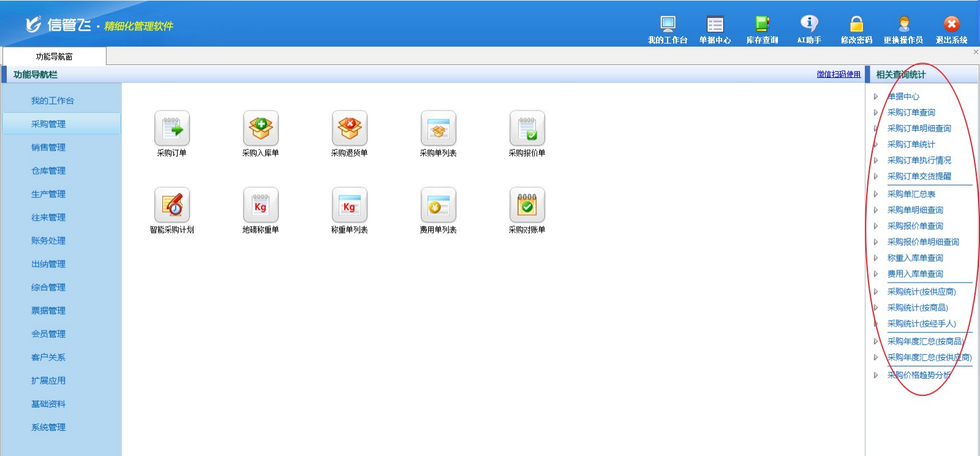Click 库存查询 in top toolbar
This screenshot has width=980, height=456.
762,29
